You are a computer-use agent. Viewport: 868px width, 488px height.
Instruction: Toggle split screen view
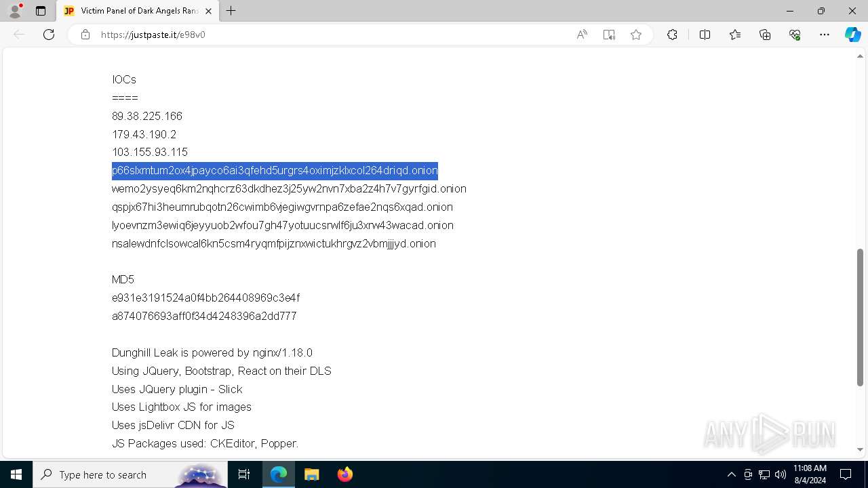[705, 35]
